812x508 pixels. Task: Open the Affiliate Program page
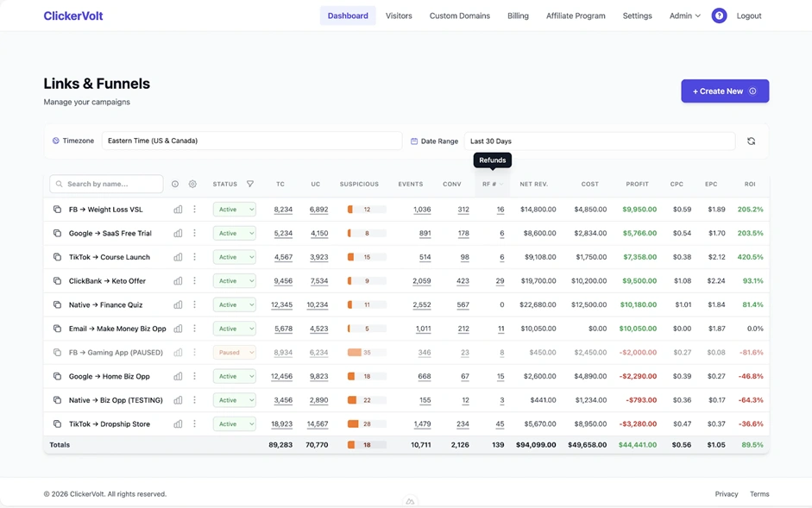click(x=576, y=16)
